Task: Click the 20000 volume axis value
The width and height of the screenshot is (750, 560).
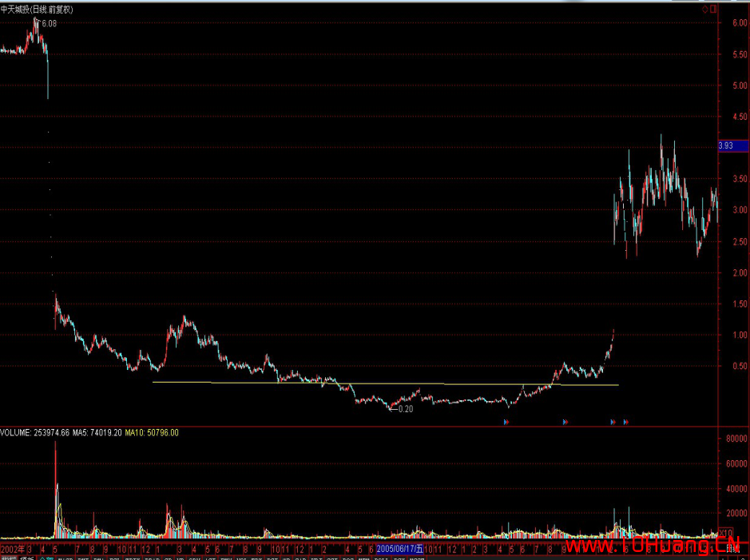Action: (736, 514)
